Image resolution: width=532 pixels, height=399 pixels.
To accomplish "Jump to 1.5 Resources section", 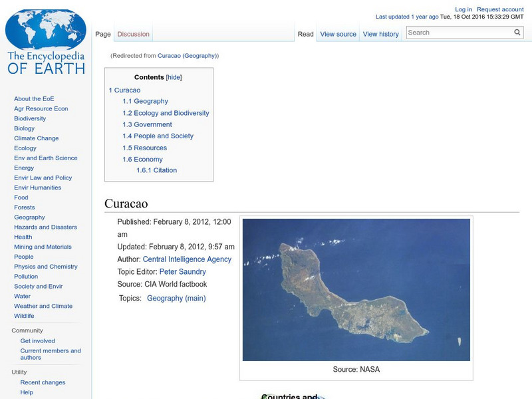I will 144,148.
